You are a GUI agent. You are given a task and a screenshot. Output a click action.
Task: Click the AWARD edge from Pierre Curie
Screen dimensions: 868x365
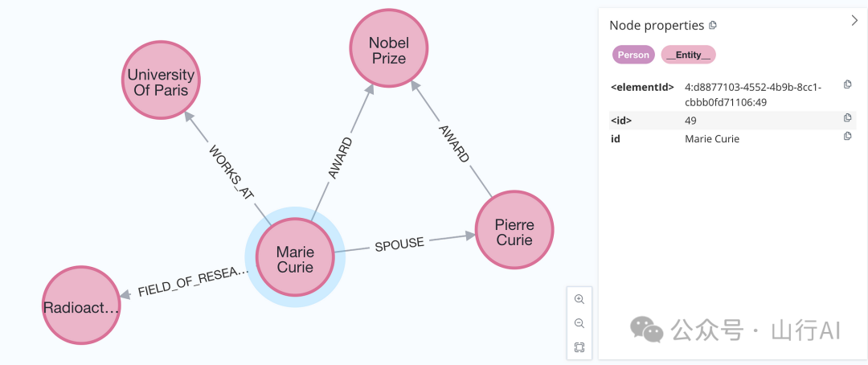[x=453, y=143]
